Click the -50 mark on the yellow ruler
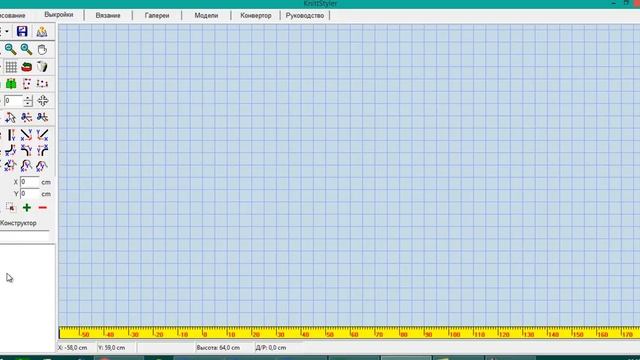This screenshot has height=360, width=640. (x=84, y=334)
